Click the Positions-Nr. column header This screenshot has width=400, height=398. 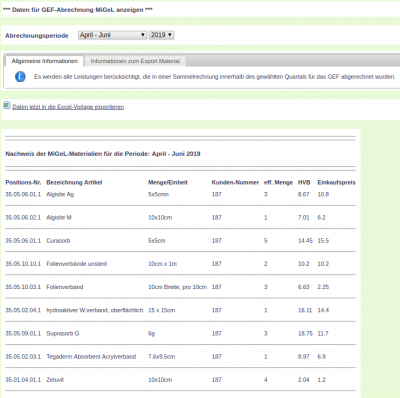click(x=23, y=182)
